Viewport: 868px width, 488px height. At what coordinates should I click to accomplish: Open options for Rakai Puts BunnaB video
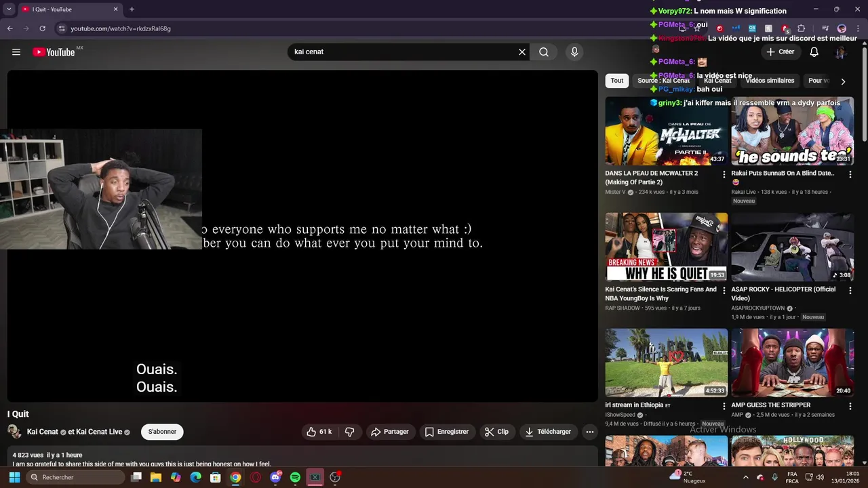click(x=850, y=175)
